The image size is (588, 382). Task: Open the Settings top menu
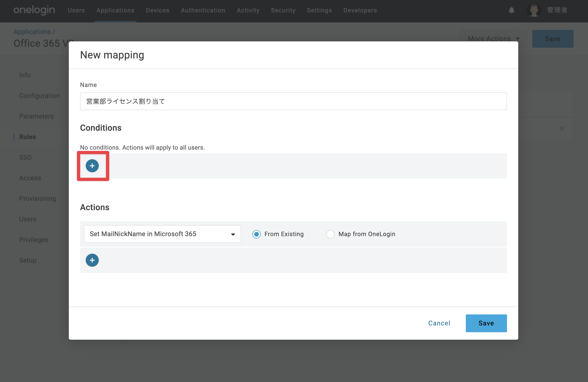pyautogui.click(x=319, y=10)
